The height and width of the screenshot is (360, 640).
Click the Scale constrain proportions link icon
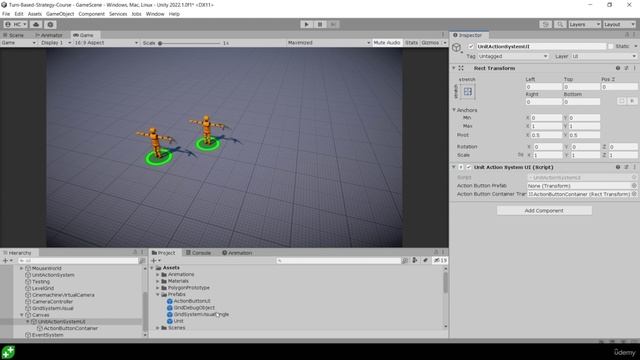[520, 155]
